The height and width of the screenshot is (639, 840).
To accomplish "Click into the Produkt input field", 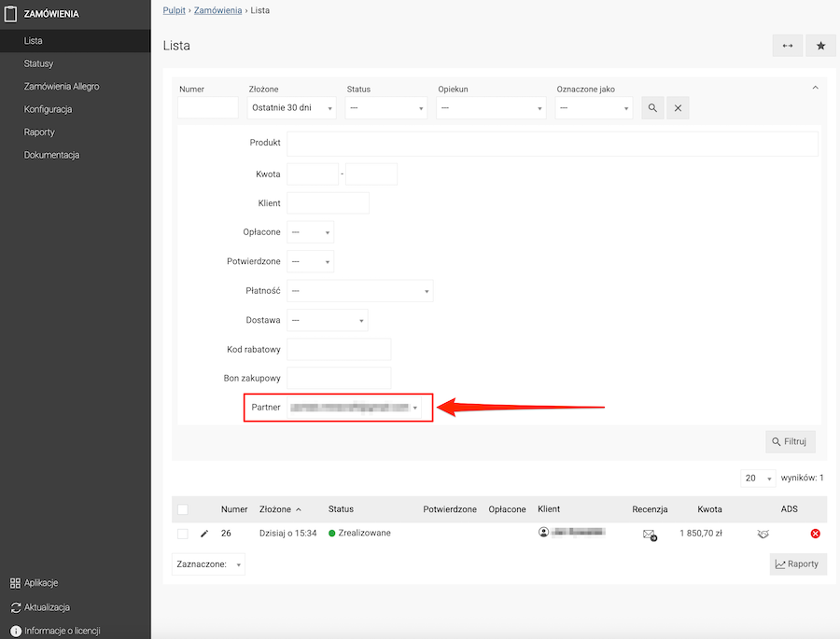I will click(x=553, y=144).
